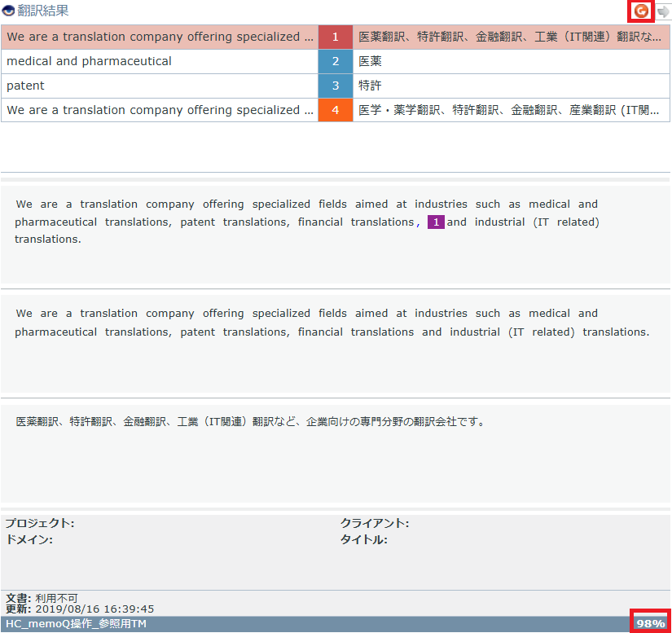Select the first highlighted translation result source
The height and width of the screenshot is (633, 672).
[159, 37]
